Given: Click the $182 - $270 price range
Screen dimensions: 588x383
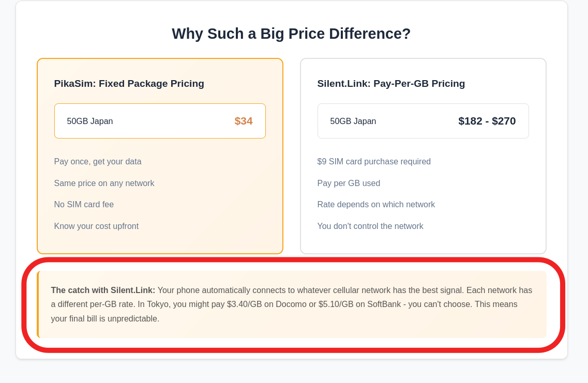Looking at the screenshot, I should click(x=487, y=121).
